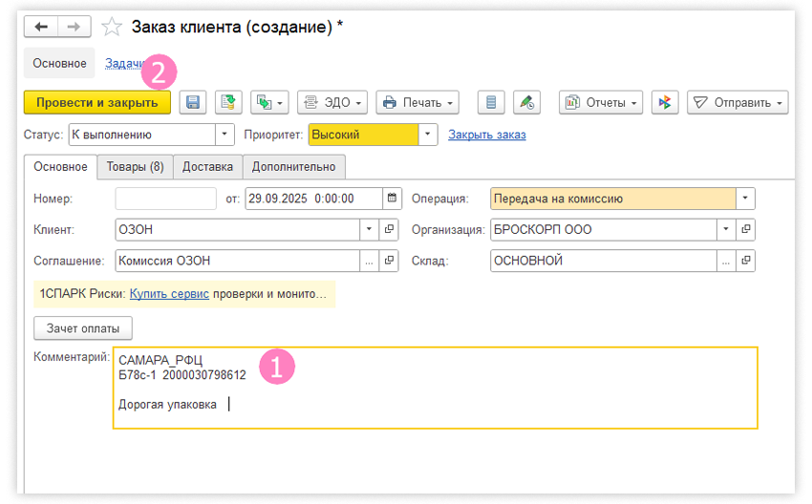Image resolution: width=812 pixels, height=504 pixels.
Task: Click the open icon next to Клиент field
Action: 389,230
